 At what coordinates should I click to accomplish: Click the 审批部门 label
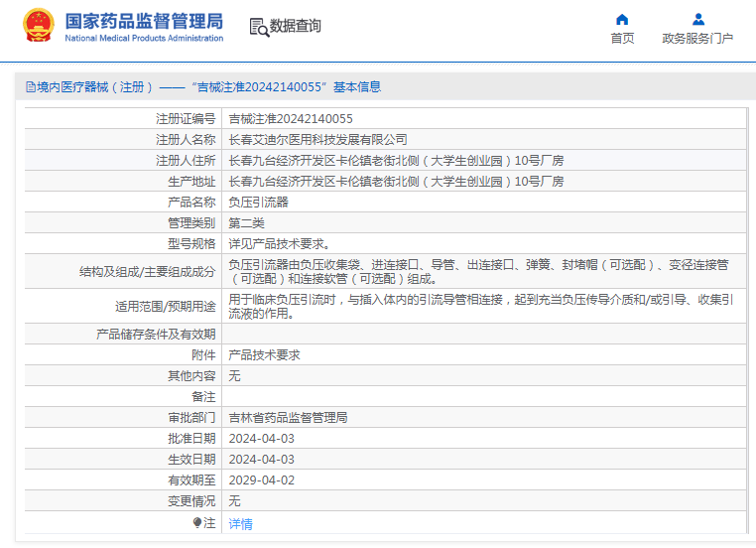click(x=191, y=417)
